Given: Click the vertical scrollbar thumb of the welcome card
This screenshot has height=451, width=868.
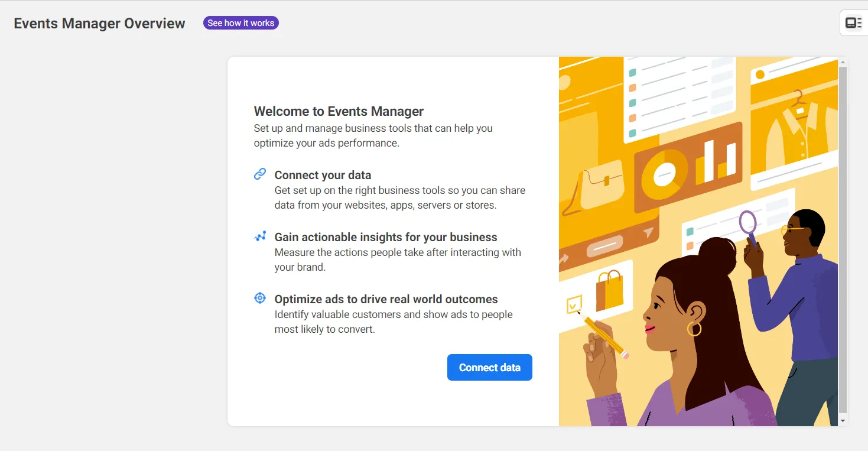Looking at the screenshot, I should [x=843, y=239].
